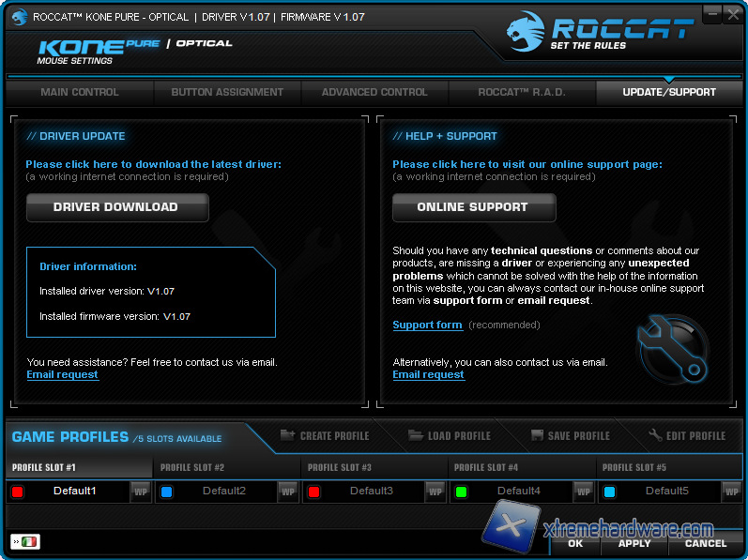Click the WP button for Default4 profile
The width and height of the screenshot is (748, 560).
point(583,492)
